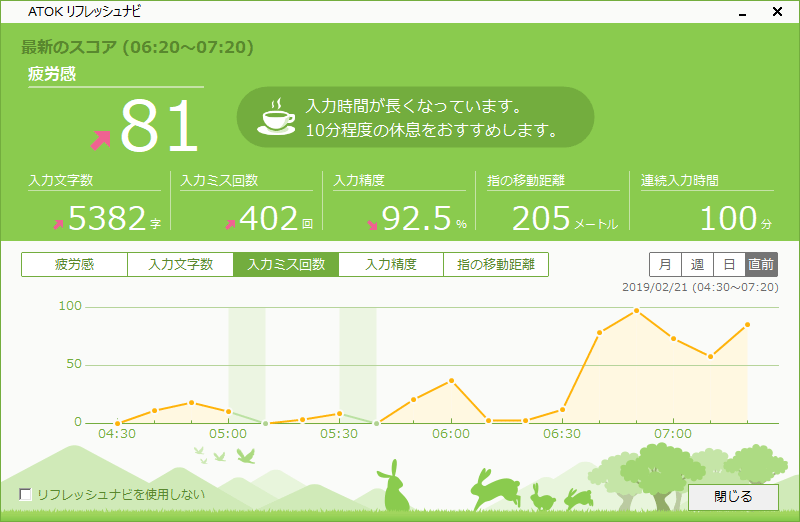This screenshot has height=522, width=800.
Task: Select the 入力文字数 graph tab
Action: click(x=180, y=264)
